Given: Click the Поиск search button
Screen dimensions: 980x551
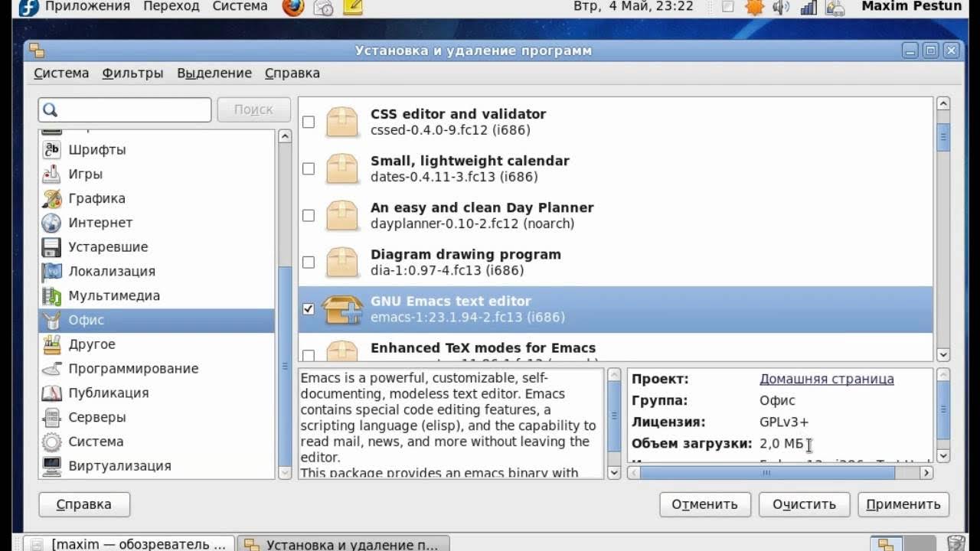Looking at the screenshot, I should click(x=253, y=109).
